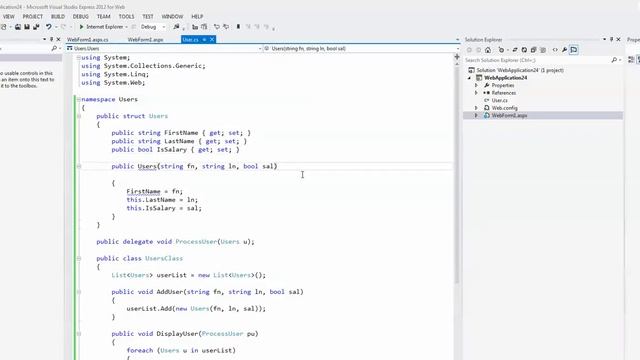Click the Save All icon

tap(36, 27)
